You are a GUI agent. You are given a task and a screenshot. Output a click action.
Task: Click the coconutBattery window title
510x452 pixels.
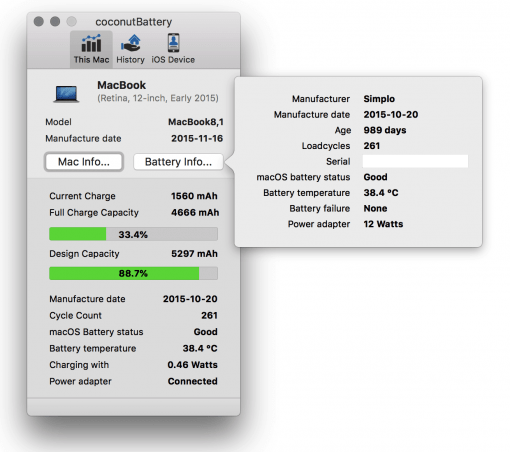134,22
